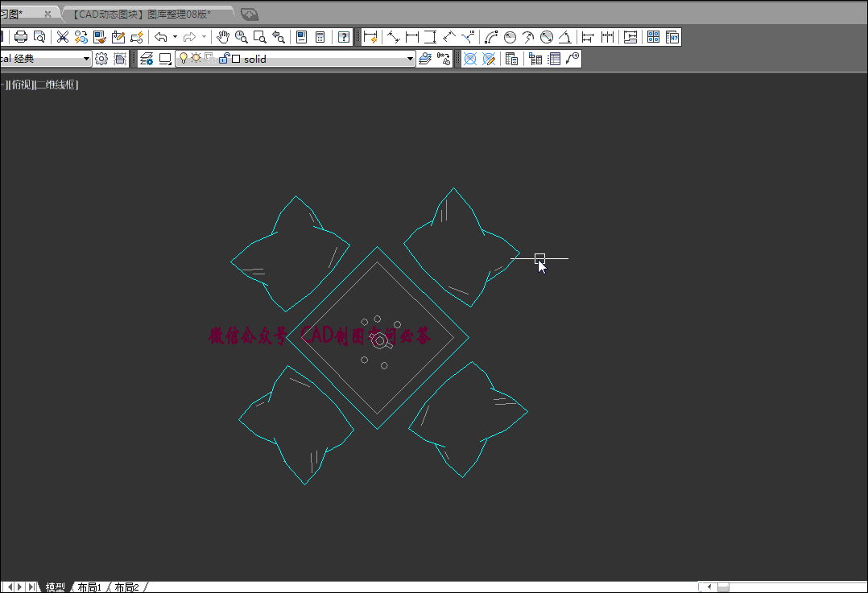Switch to 布局1 layout tab
868x593 pixels.
point(89,587)
